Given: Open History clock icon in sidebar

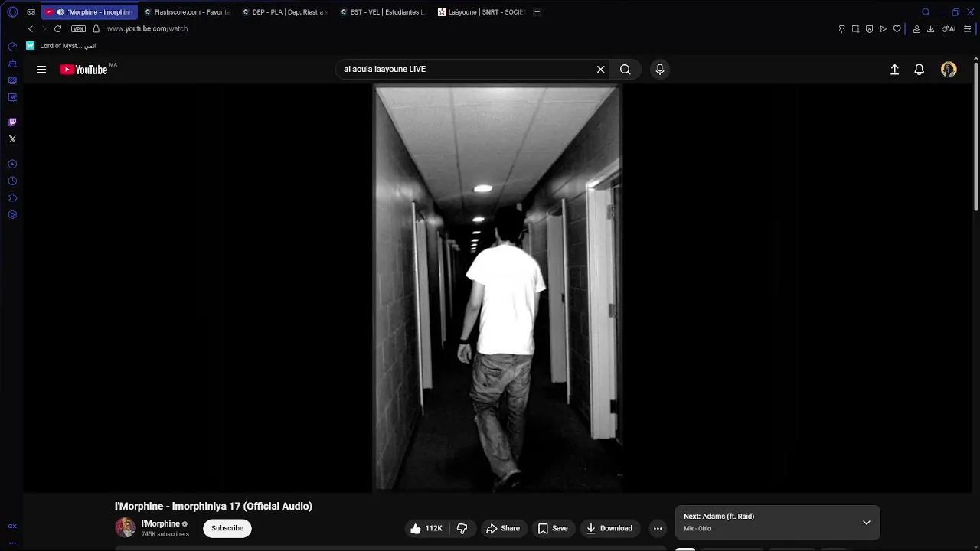Looking at the screenshot, I should click(12, 181).
